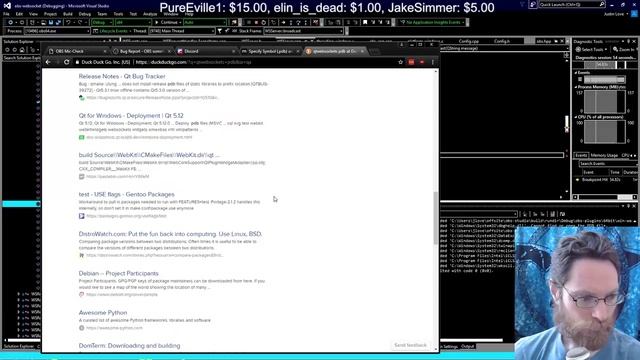Click the browser reload icon

[x=67, y=62]
